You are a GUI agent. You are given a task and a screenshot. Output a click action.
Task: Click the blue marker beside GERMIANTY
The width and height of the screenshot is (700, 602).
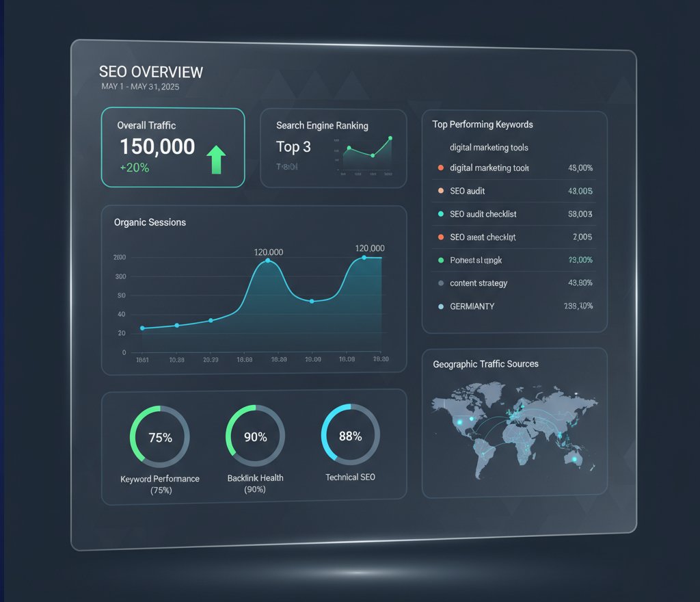(441, 306)
